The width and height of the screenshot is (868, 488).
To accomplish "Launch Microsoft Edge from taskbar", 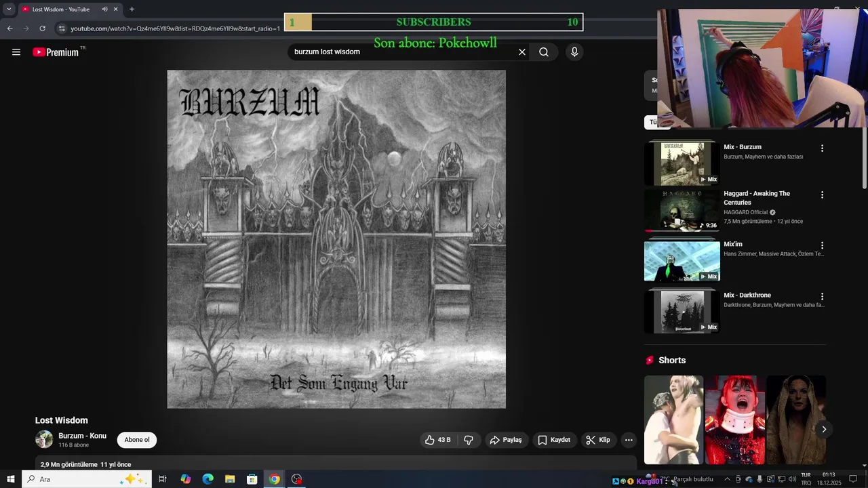I will 208,479.
